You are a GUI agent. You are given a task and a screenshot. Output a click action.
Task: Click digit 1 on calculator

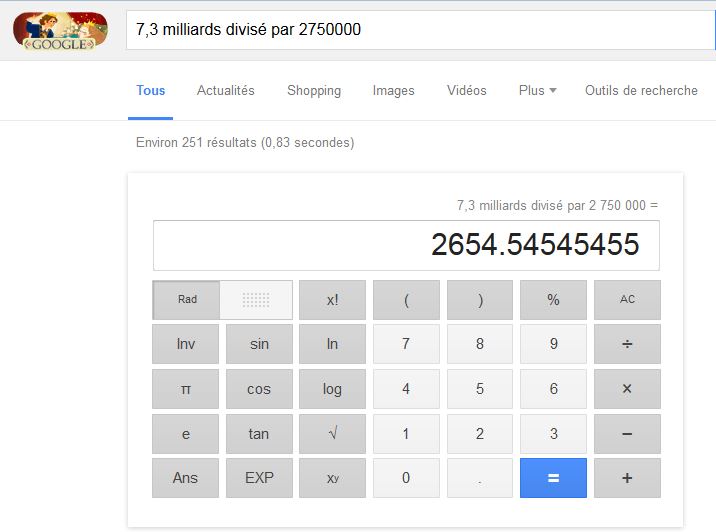tap(406, 434)
